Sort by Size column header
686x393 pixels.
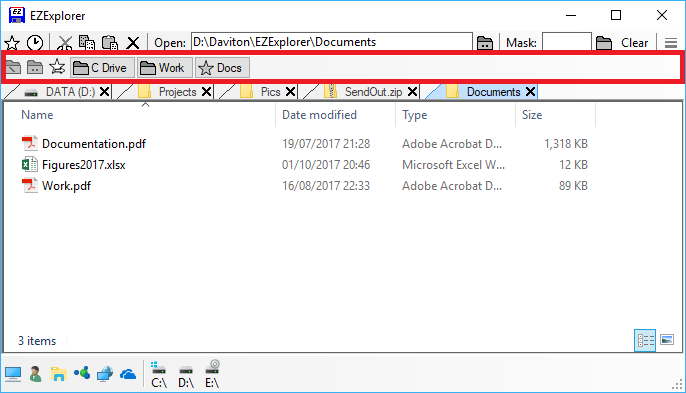(532, 115)
